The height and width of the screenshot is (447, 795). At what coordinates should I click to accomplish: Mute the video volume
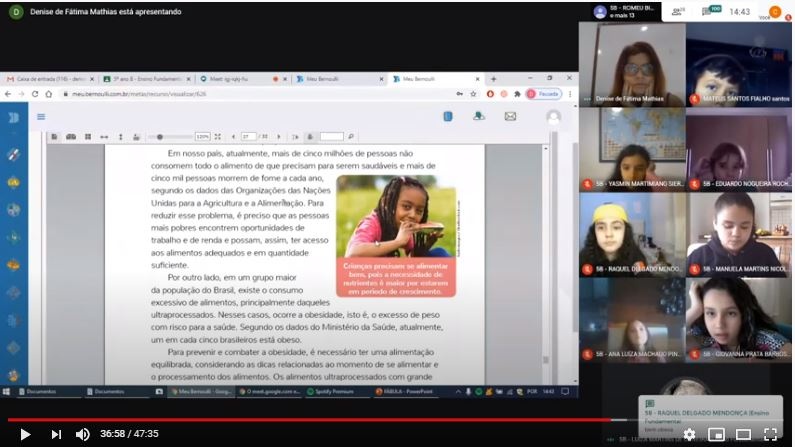(82, 434)
